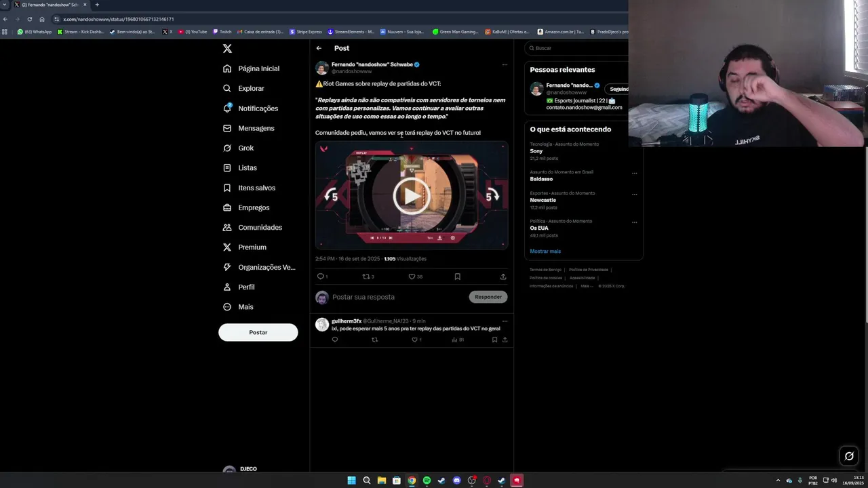Open tab search dropdown in browser
Screen dimensions: 868x488
click(5, 5)
